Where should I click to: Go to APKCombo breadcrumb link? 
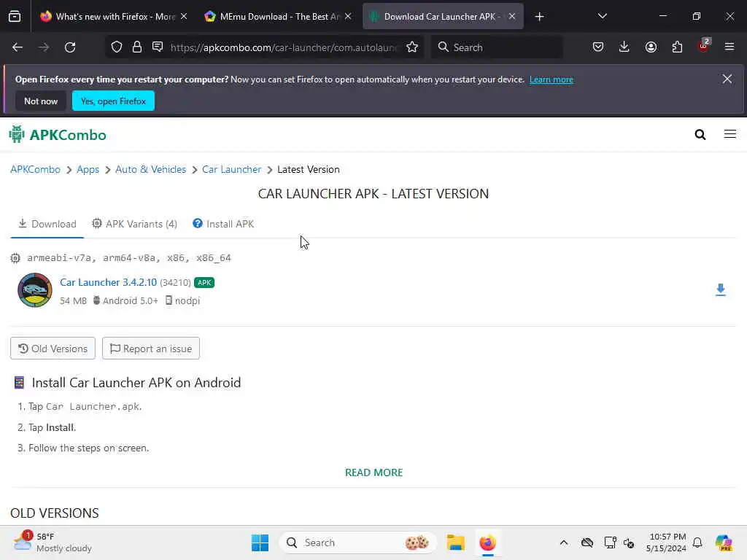35,169
